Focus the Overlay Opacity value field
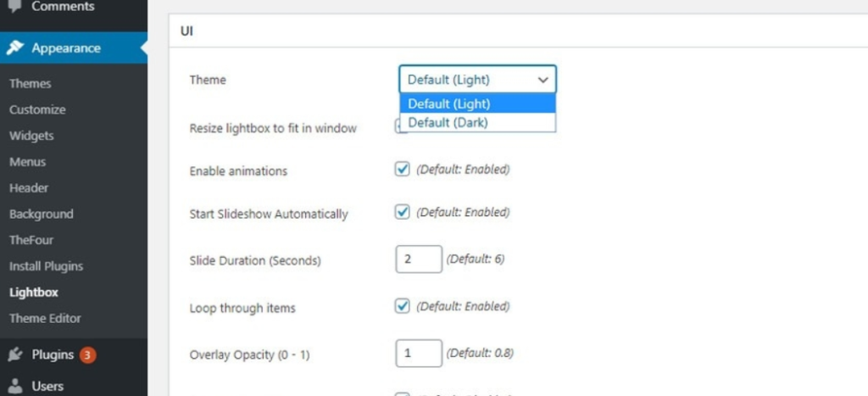This screenshot has width=868, height=396. click(x=419, y=354)
